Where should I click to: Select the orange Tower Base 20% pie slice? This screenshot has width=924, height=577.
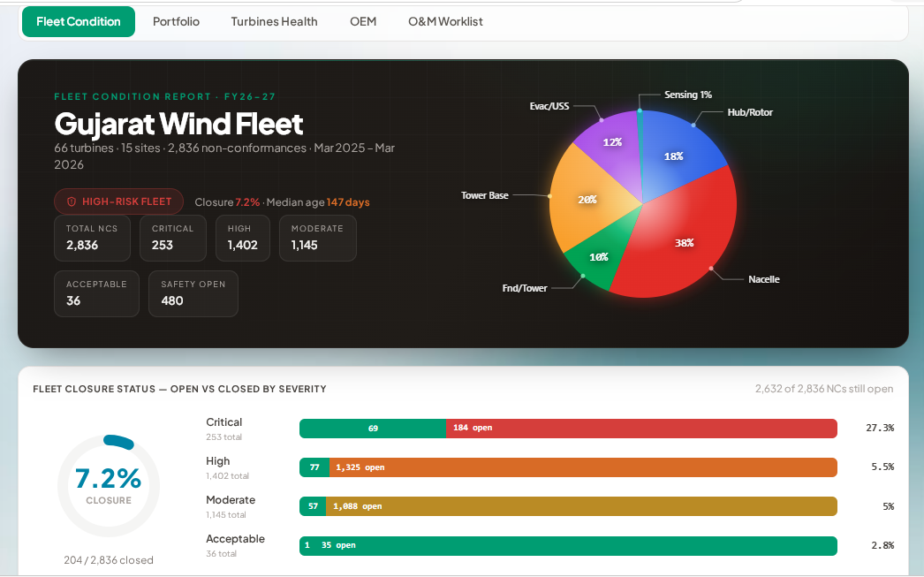tap(587, 199)
